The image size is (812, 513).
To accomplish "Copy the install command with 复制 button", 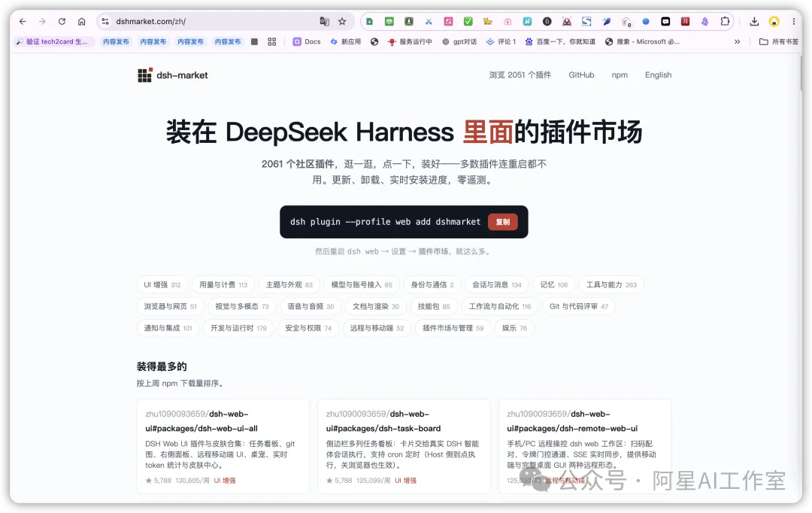I will (x=503, y=222).
